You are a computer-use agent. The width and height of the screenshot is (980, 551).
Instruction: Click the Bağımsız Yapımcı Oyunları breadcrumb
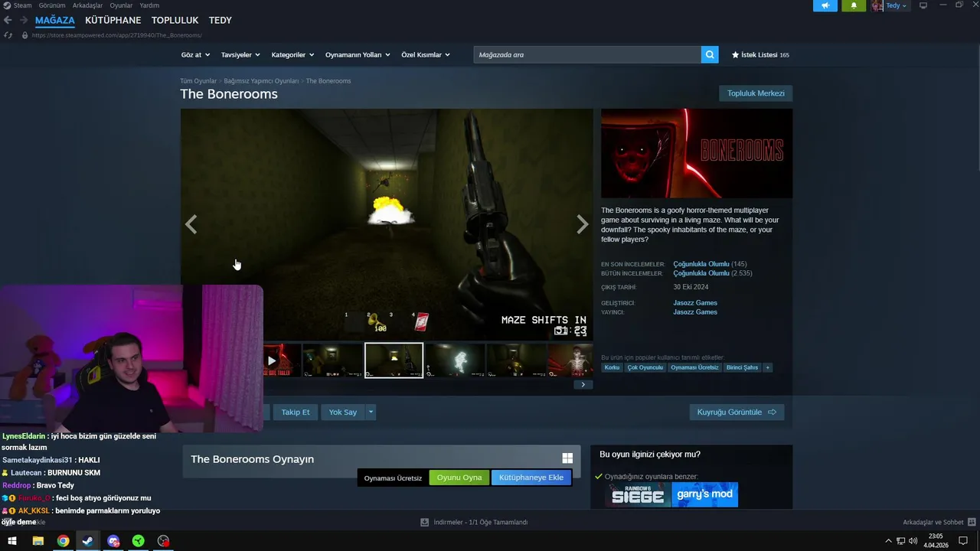(261, 81)
